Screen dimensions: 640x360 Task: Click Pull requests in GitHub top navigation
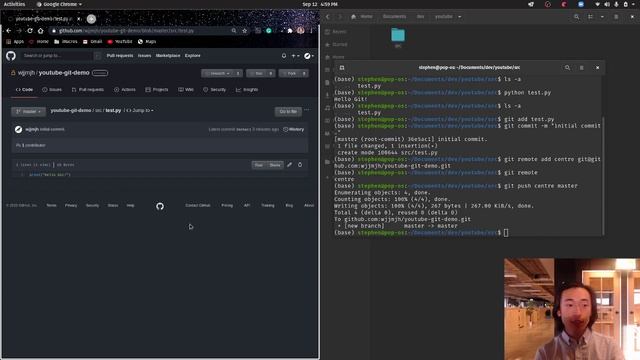(x=120, y=56)
